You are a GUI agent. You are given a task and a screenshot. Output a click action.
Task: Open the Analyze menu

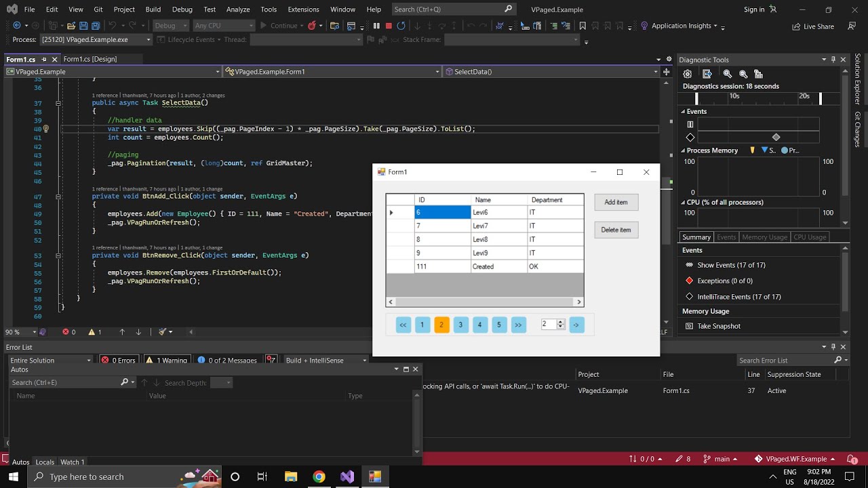click(238, 9)
